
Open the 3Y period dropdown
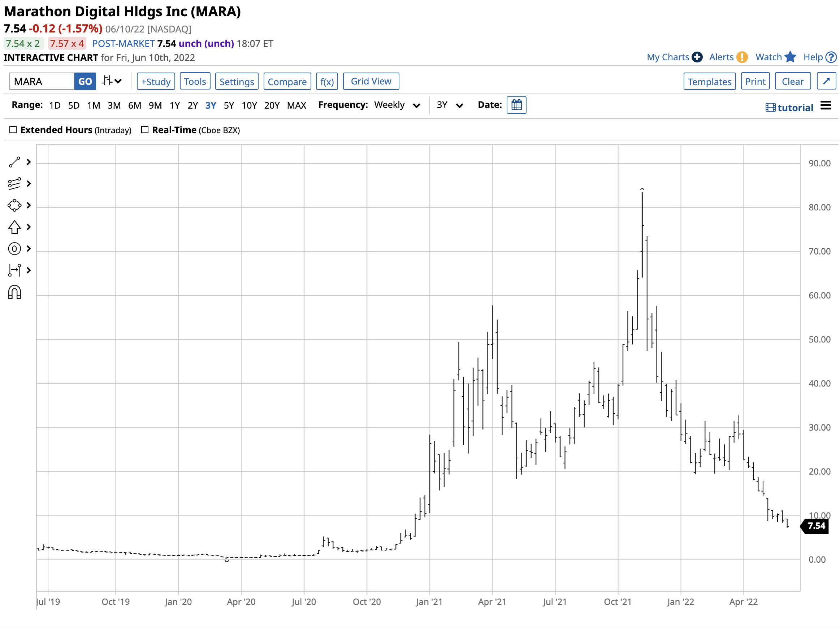[450, 105]
